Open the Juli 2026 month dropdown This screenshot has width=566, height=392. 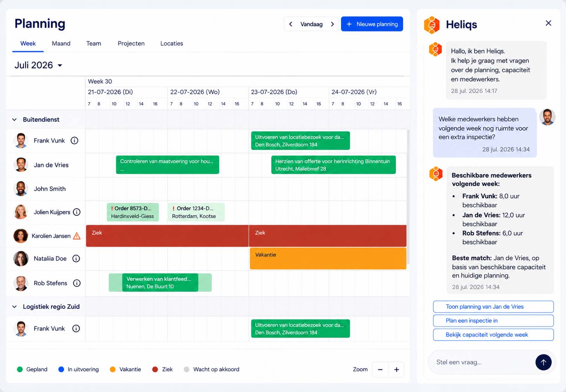(x=38, y=65)
